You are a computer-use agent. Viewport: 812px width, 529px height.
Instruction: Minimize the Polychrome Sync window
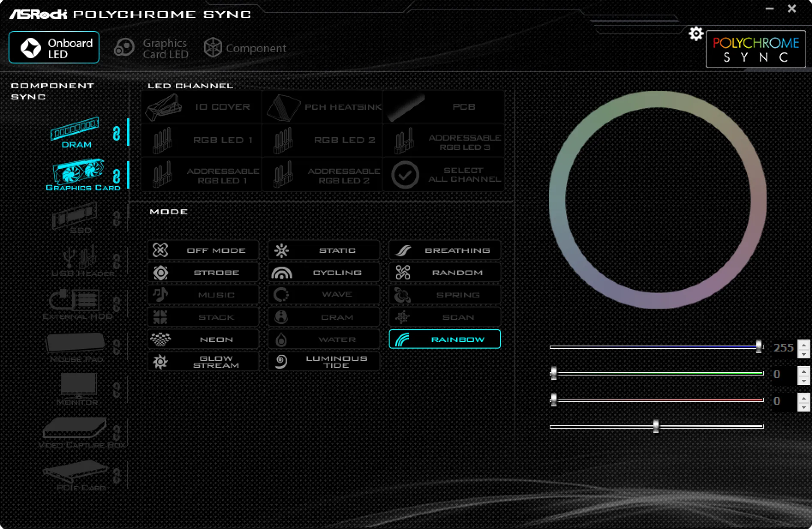(x=770, y=9)
